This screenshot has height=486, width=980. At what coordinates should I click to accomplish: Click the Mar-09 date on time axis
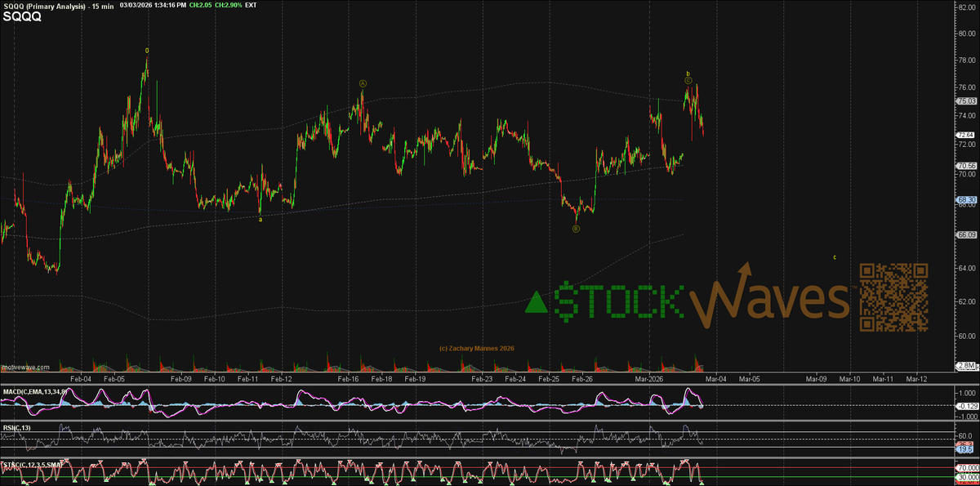[x=816, y=379]
